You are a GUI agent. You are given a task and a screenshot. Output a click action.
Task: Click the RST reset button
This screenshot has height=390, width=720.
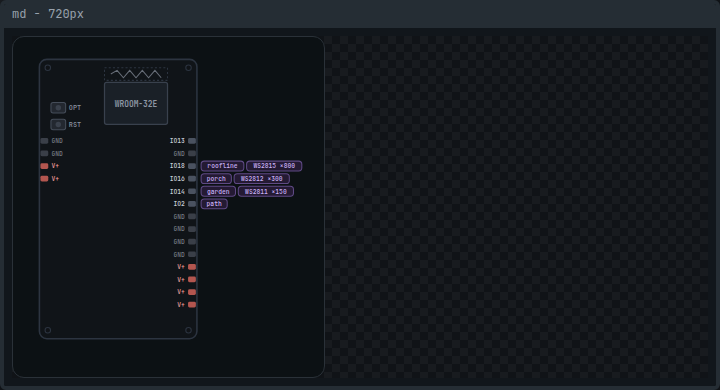(58, 124)
